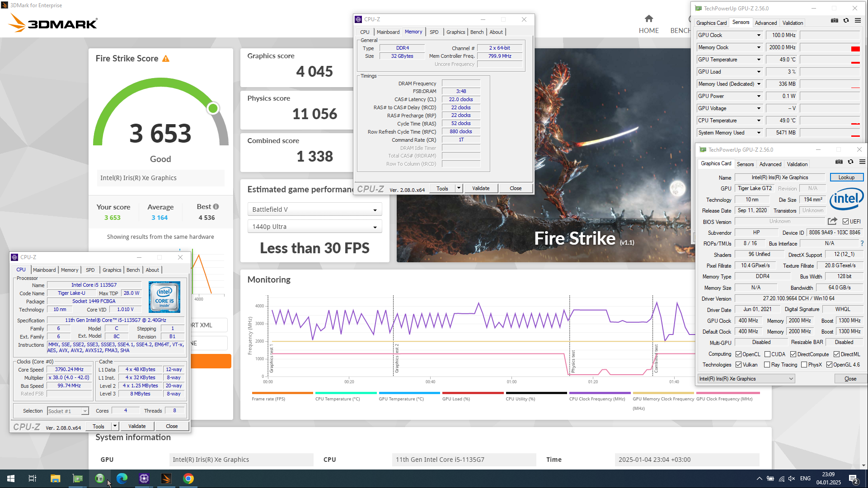This screenshot has height=488, width=868.
Task: Switch to 3DMark in the taskbar
Action: 166,479
